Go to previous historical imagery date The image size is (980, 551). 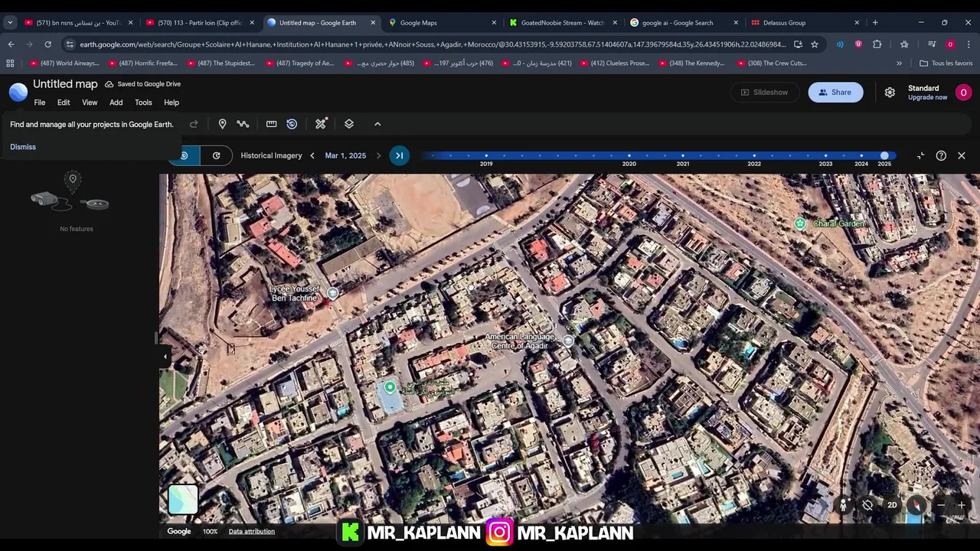312,155
